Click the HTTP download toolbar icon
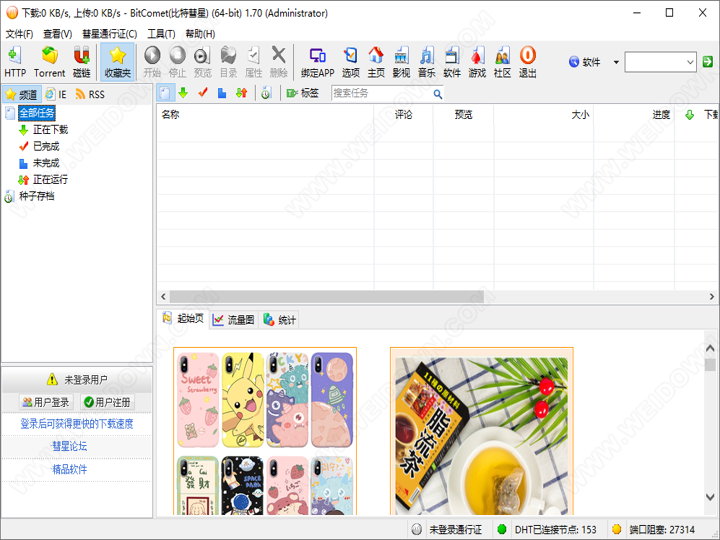This screenshot has width=720, height=540. coord(15,61)
